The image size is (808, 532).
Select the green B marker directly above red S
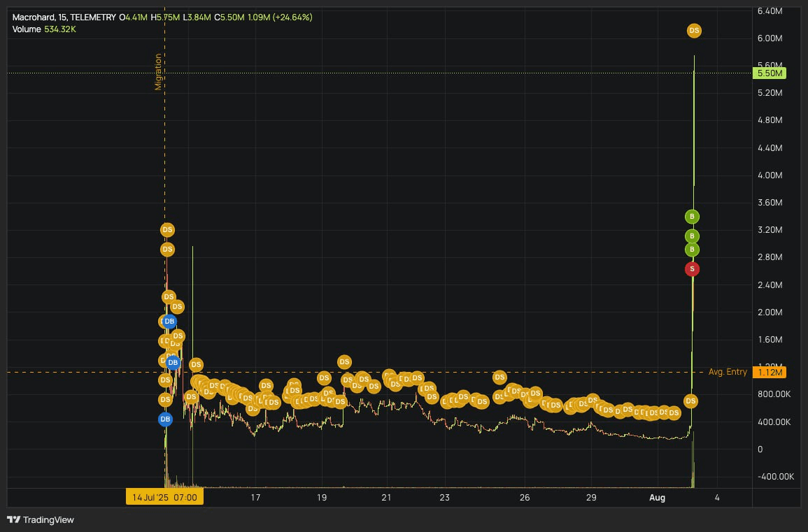692,250
